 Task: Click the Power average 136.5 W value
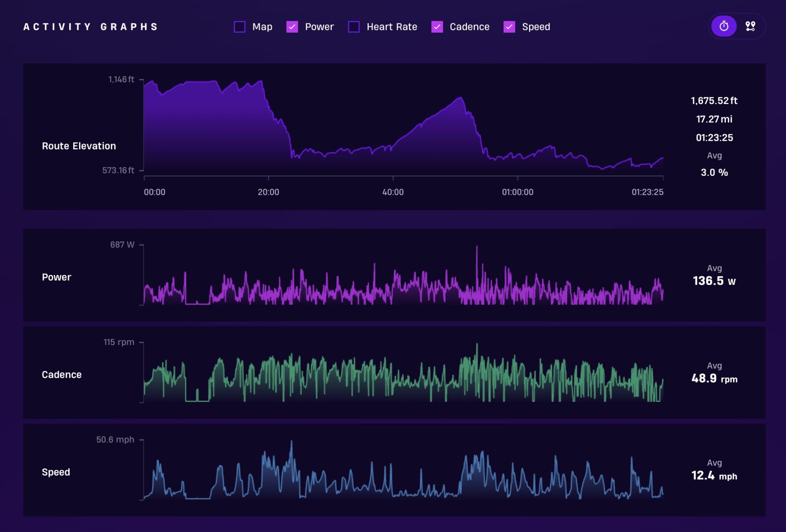coord(714,281)
